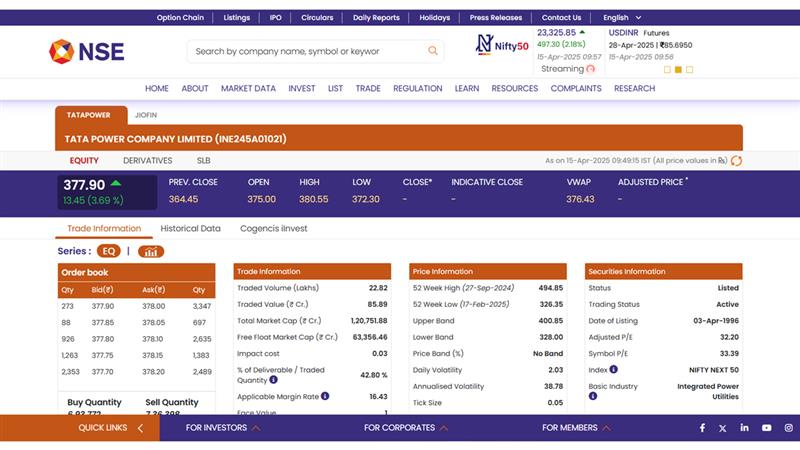800x450 pixels.
Task: Open NSE Instagram icon
Action: tap(789, 428)
